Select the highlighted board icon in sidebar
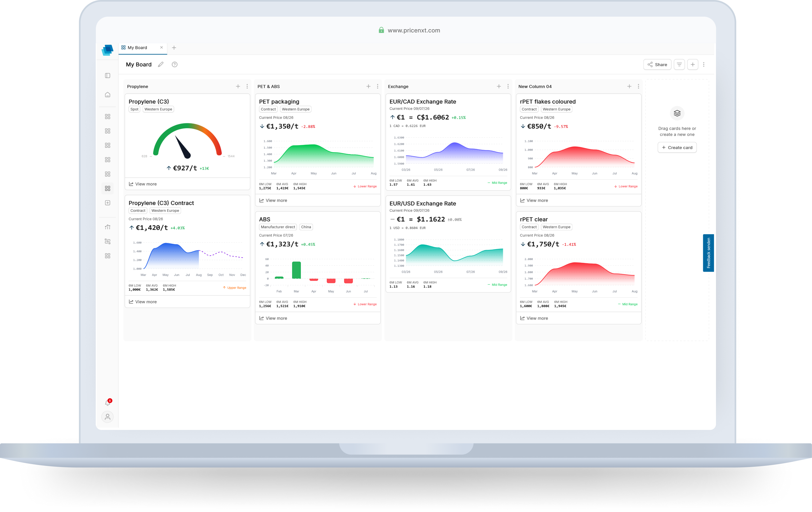Viewport: 812px width, 512px height. coord(108,188)
